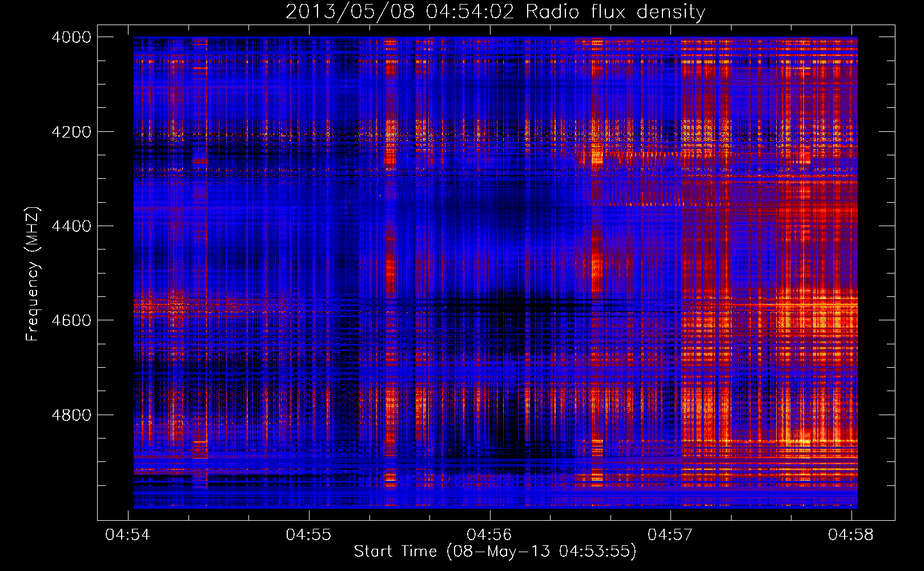
Task: Click the 'Start Time (08-May-13 04:53:55)' x-axis label
Action: (495, 552)
